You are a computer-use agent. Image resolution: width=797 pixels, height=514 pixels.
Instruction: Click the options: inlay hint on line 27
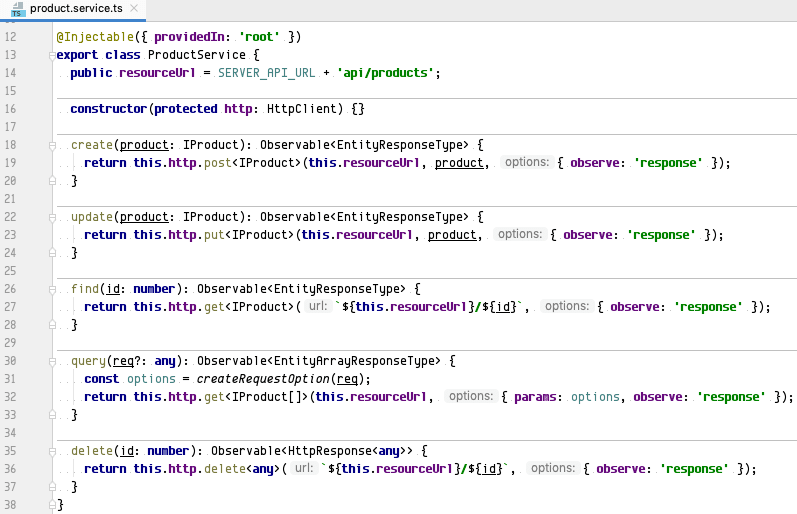567,306
